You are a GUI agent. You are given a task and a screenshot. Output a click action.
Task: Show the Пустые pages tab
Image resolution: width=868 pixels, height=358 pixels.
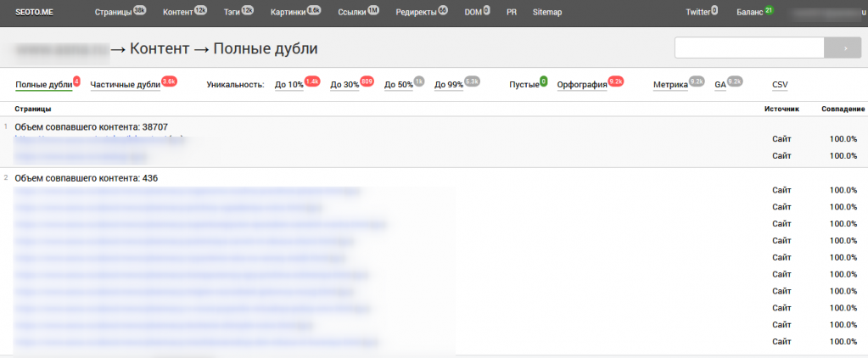pos(524,85)
